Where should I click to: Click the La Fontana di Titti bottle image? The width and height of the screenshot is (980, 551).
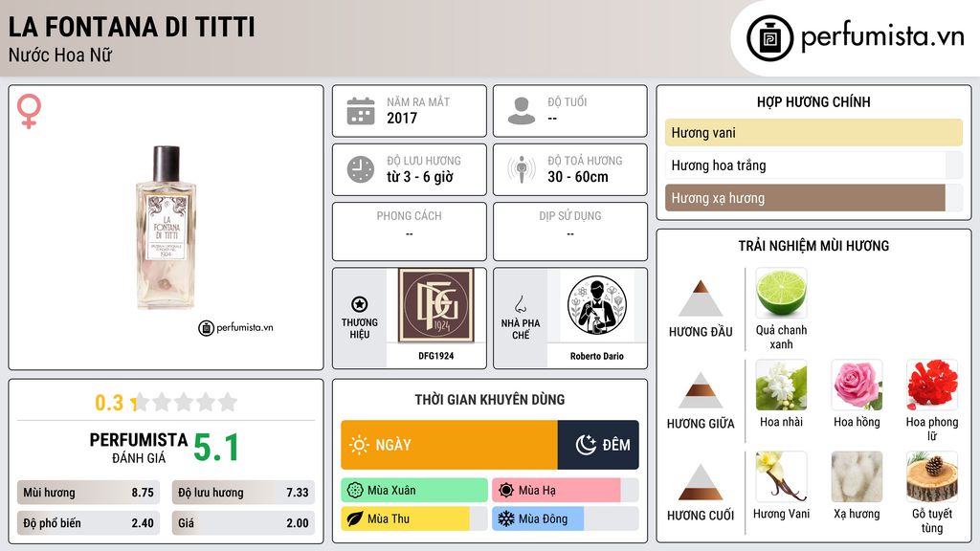[x=166, y=228]
